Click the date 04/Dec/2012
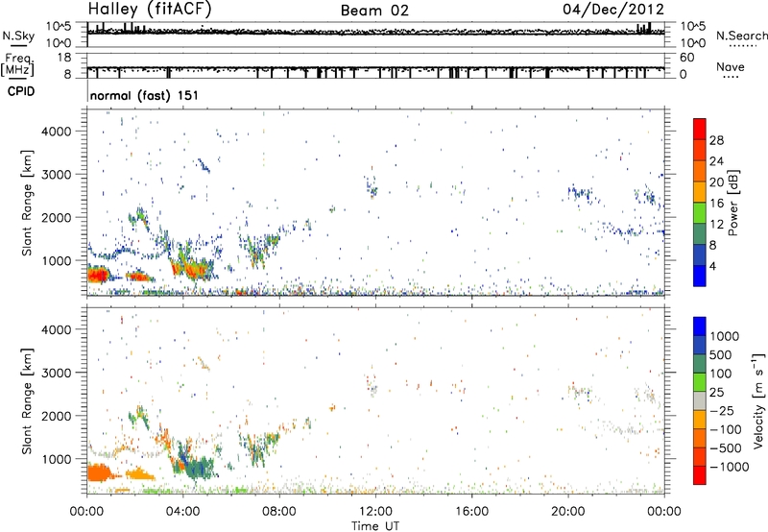Screen dimensions: 768x532 coord(613,9)
